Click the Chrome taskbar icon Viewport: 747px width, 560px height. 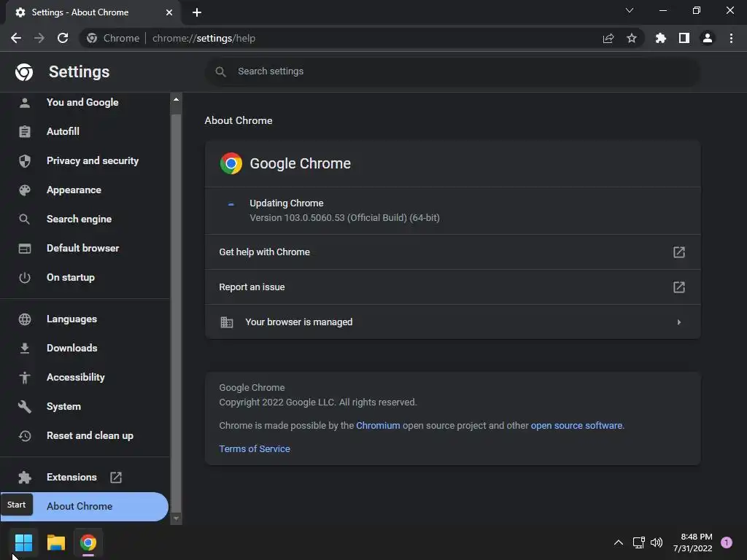click(x=88, y=542)
